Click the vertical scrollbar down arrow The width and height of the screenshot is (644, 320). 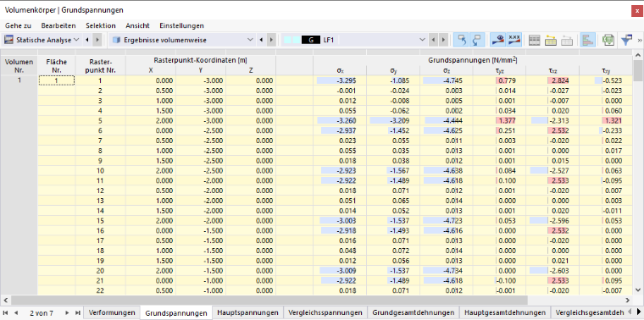point(639,290)
